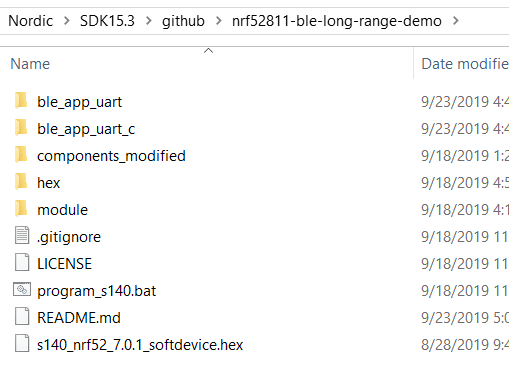
Task: Click the program_s140.bat batch file icon
Action: (x=22, y=290)
